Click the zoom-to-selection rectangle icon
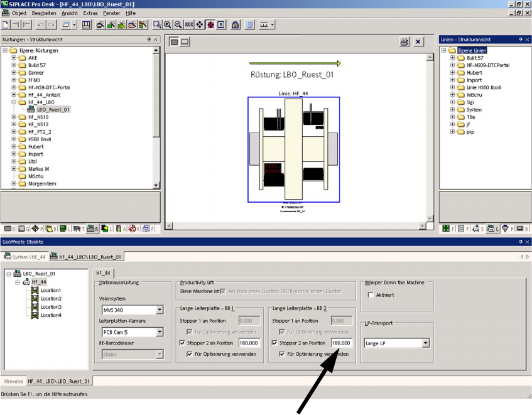This screenshot has width=532, height=415. tap(157, 24)
